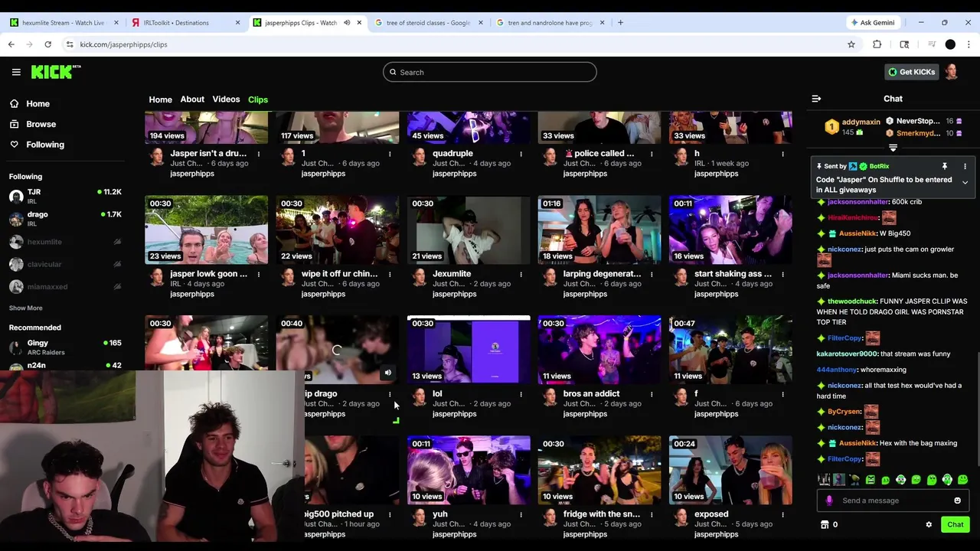The height and width of the screenshot is (551, 980).
Task: Open the browser extensions puzzle icon
Action: tap(877, 44)
